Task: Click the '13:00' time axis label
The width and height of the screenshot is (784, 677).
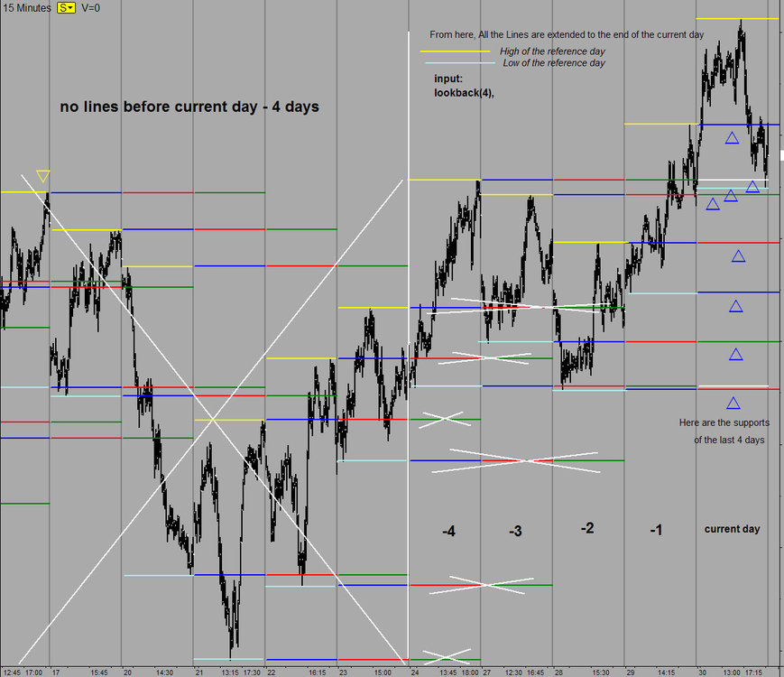Action: (732, 672)
